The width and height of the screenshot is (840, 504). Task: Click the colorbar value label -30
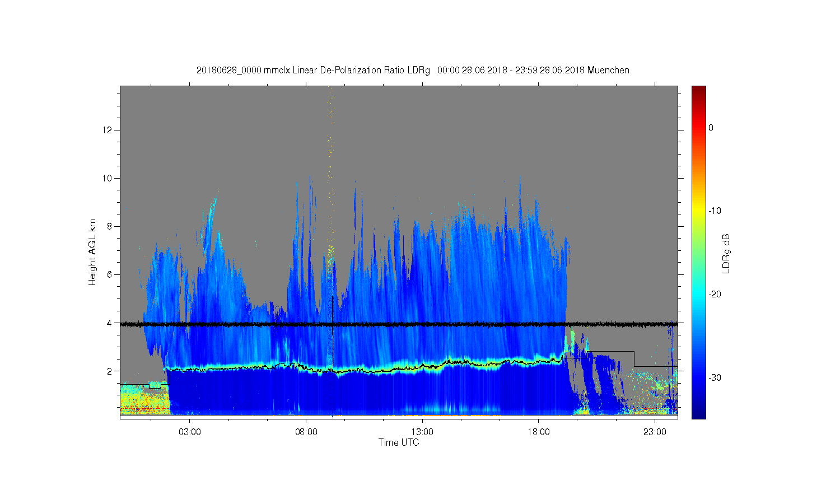pyautogui.click(x=715, y=378)
